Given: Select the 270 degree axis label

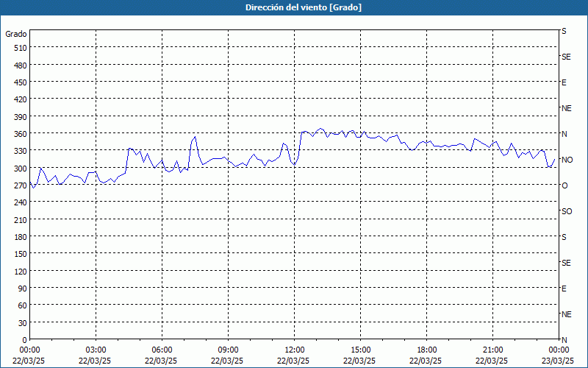Looking at the screenshot, I should [x=19, y=185].
